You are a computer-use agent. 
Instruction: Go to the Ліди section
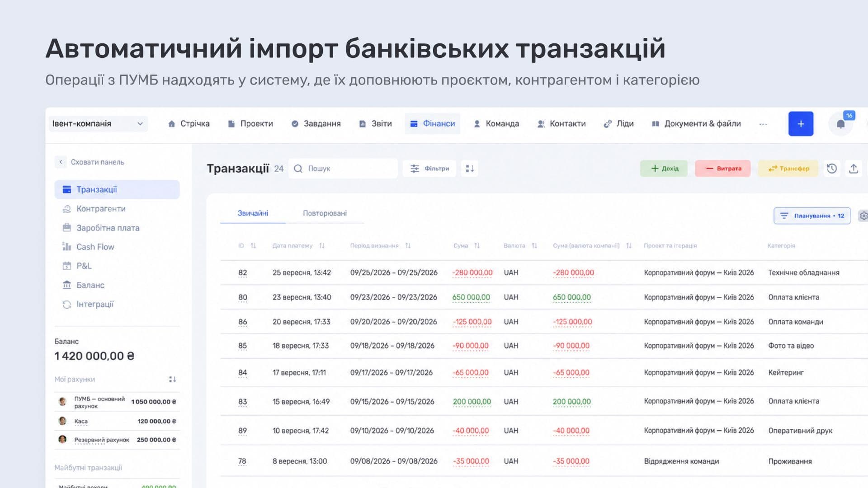click(x=618, y=124)
